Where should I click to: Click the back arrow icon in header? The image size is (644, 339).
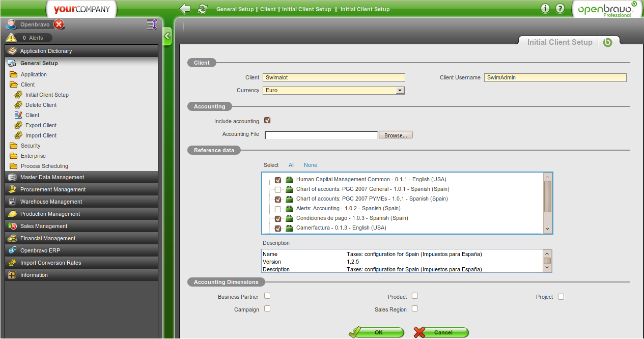point(185,9)
